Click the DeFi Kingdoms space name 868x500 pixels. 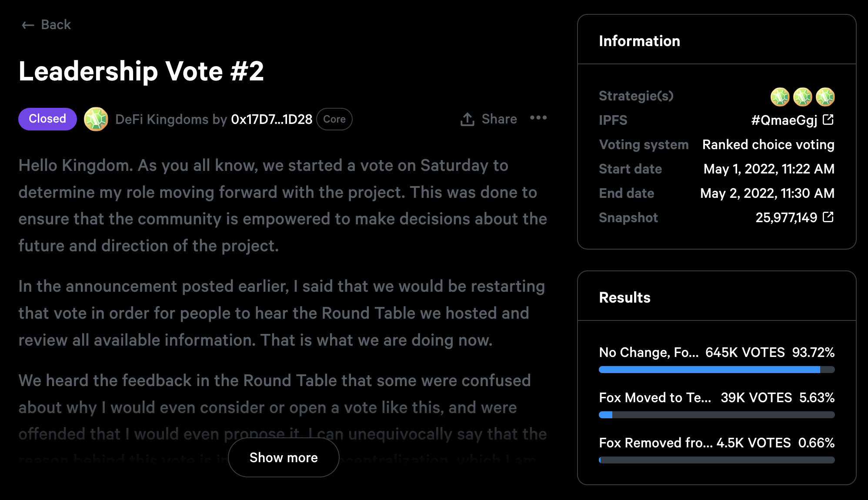point(161,119)
